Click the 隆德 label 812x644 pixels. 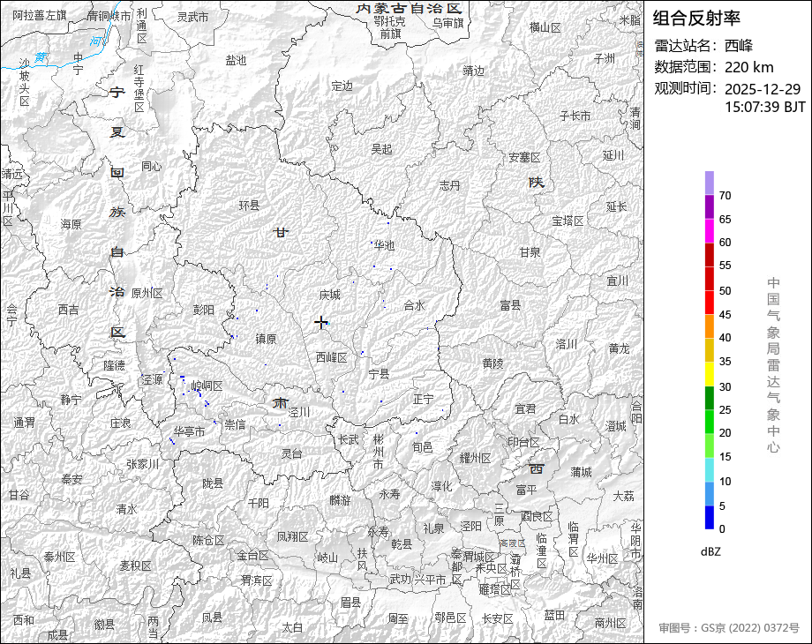pos(115,365)
